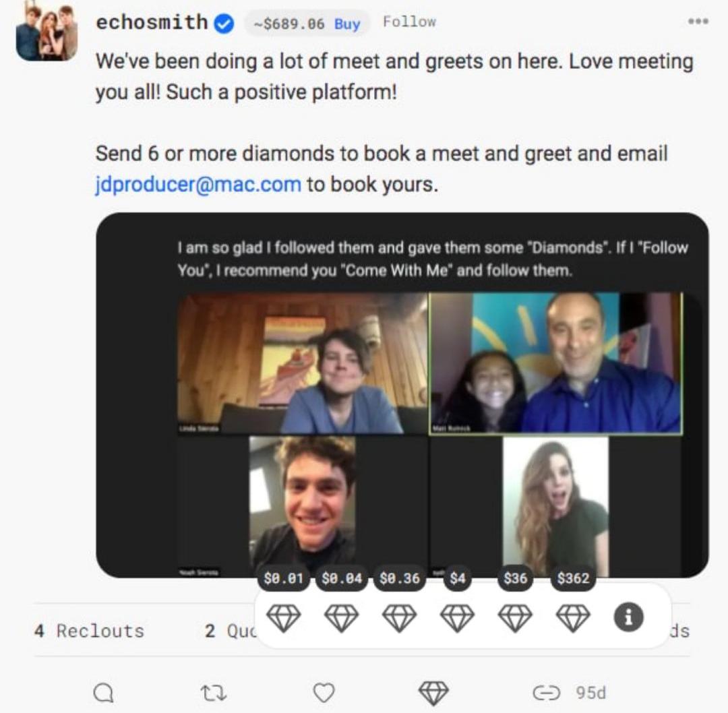The width and height of the screenshot is (728, 713).
Task: Open the three-dot post options menu
Action: click(698, 22)
